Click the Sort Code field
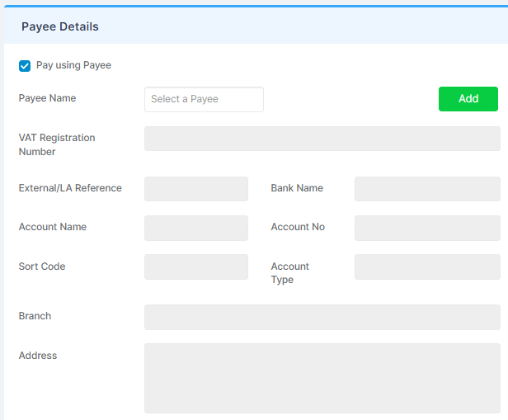 pyautogui.click(x=196, y=267)
